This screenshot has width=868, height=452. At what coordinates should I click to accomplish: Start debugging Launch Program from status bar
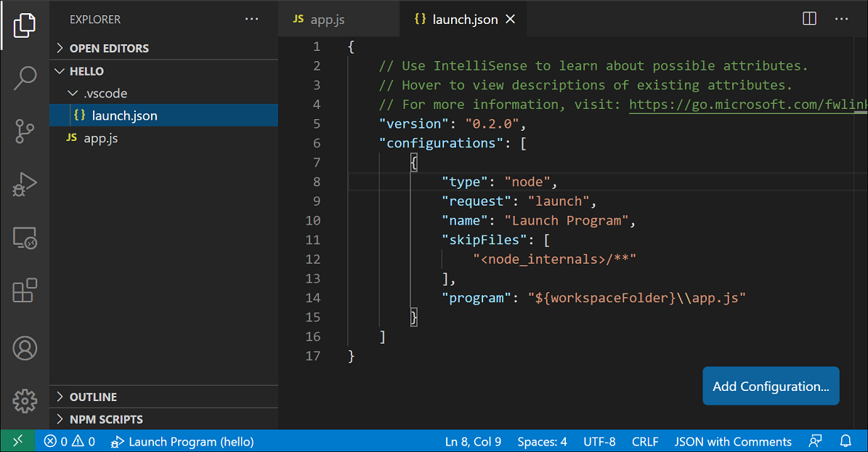[183, 441]
